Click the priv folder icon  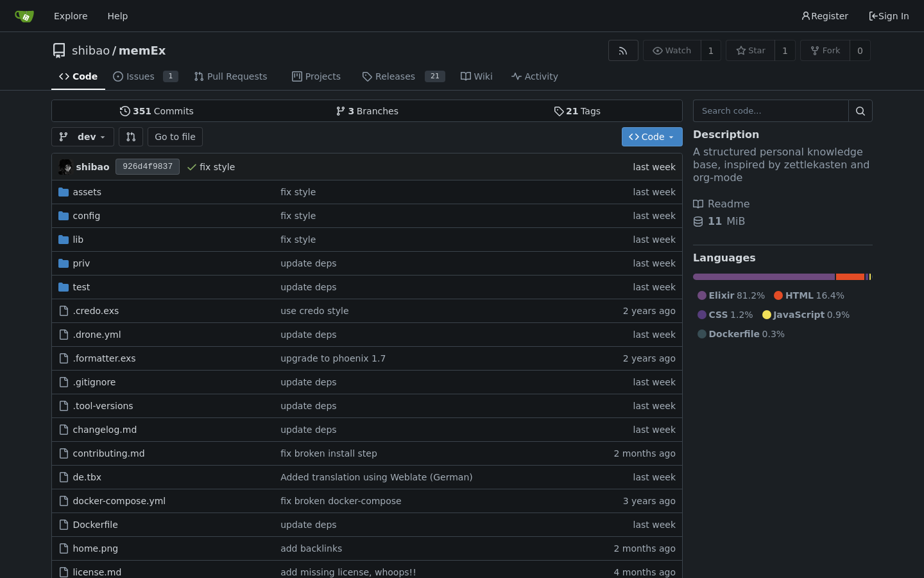click(64, 263)
